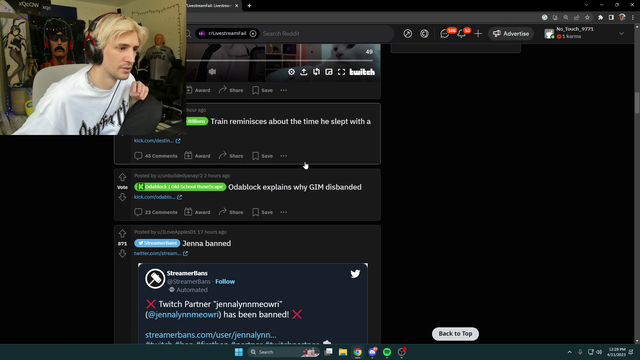
Task: Open @jennalynnmeowri mention in tweet
Action: tap(183, 315)
